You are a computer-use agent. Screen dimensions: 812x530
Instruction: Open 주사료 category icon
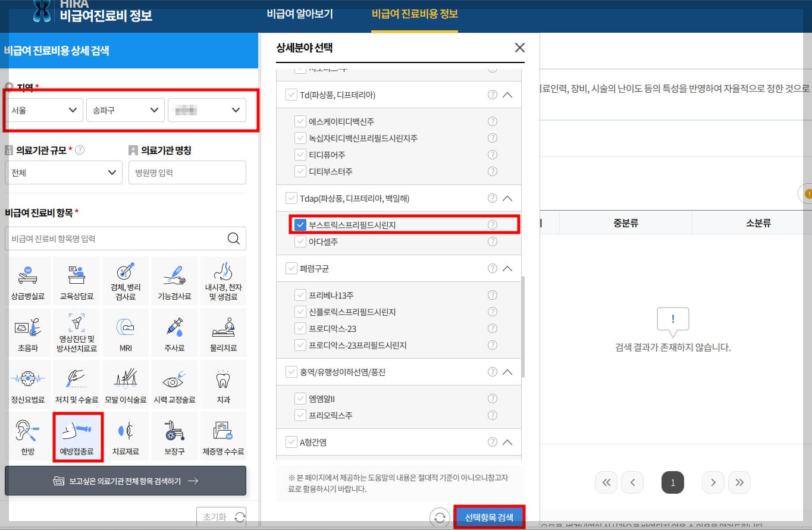(174, 333)
